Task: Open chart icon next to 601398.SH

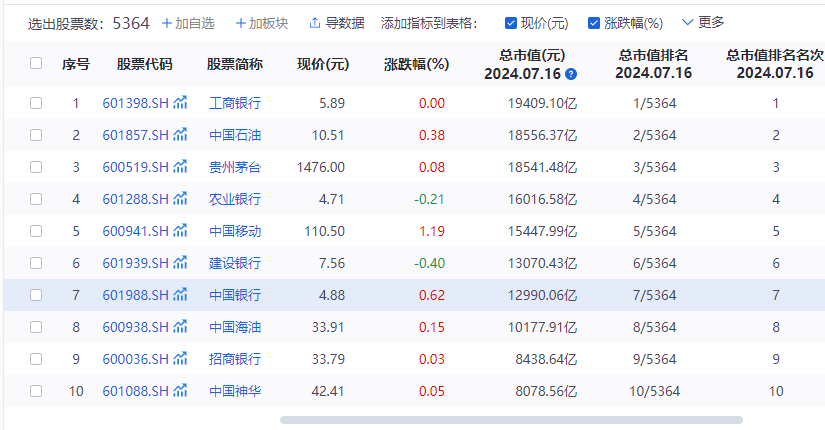Action: (x=180, y=103)
